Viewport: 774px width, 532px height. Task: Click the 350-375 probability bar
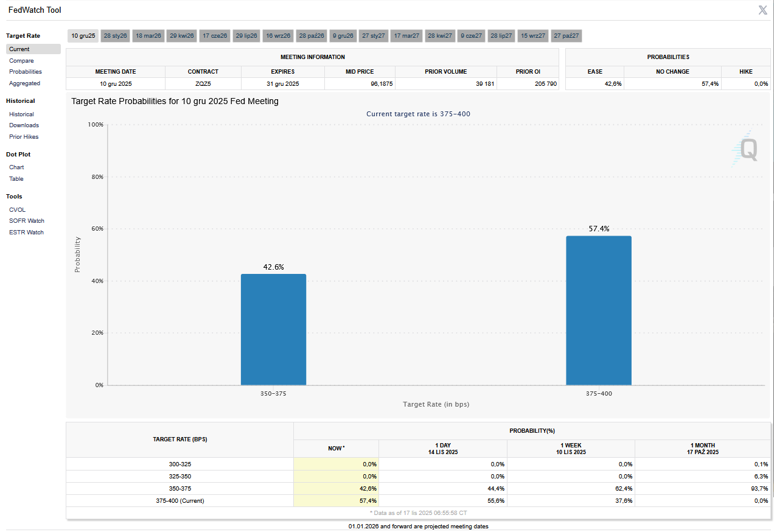coord(273,329)
